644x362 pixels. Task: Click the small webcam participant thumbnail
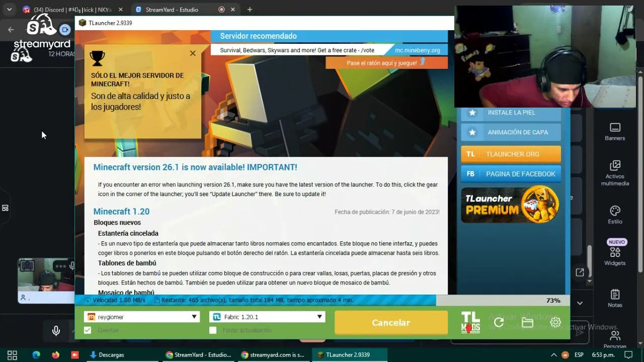tap(46, 281)
